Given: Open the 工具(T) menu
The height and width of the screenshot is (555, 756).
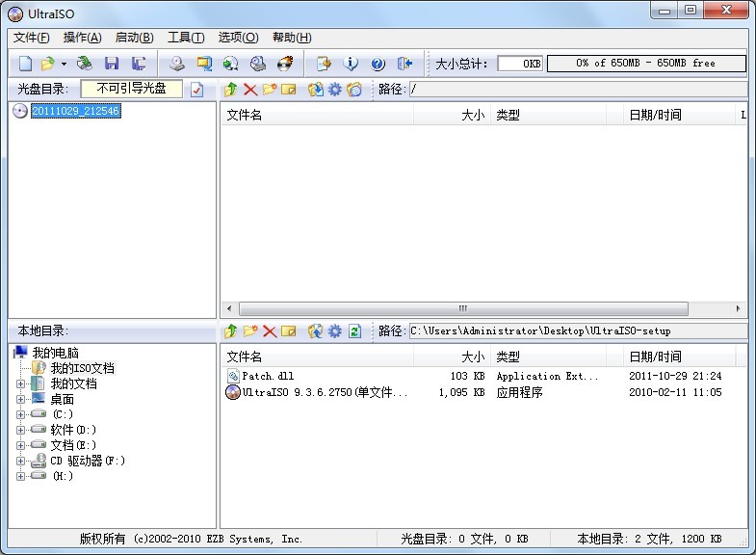Looking at the screenshot, I should click(x=185, y=38).
